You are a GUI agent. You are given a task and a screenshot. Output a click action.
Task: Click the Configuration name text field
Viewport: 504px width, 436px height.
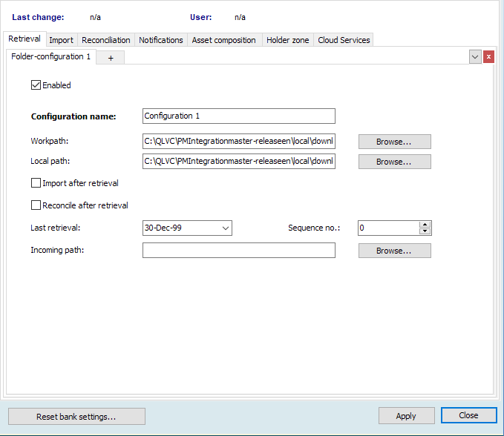coord(238,116)
